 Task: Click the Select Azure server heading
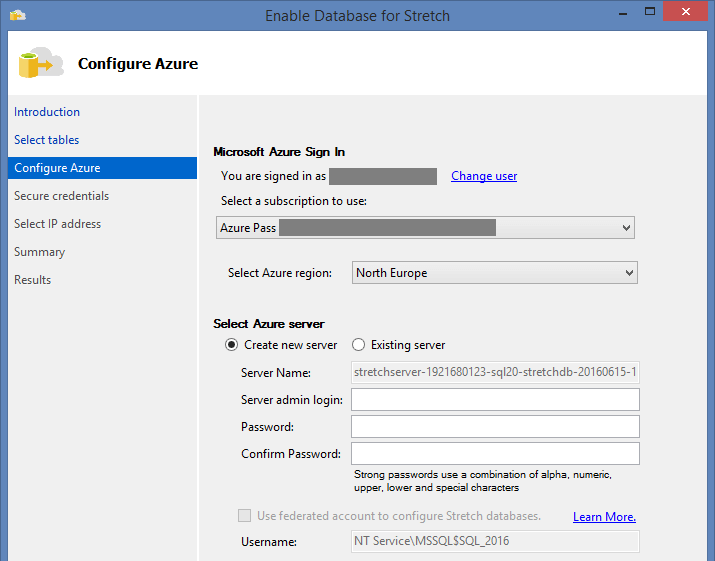269,324
